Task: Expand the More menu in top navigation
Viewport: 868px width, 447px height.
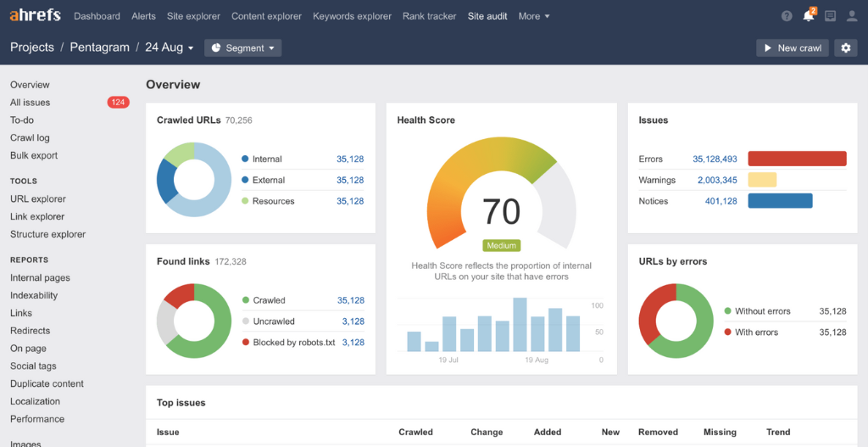Action: (x=534, y=16)
